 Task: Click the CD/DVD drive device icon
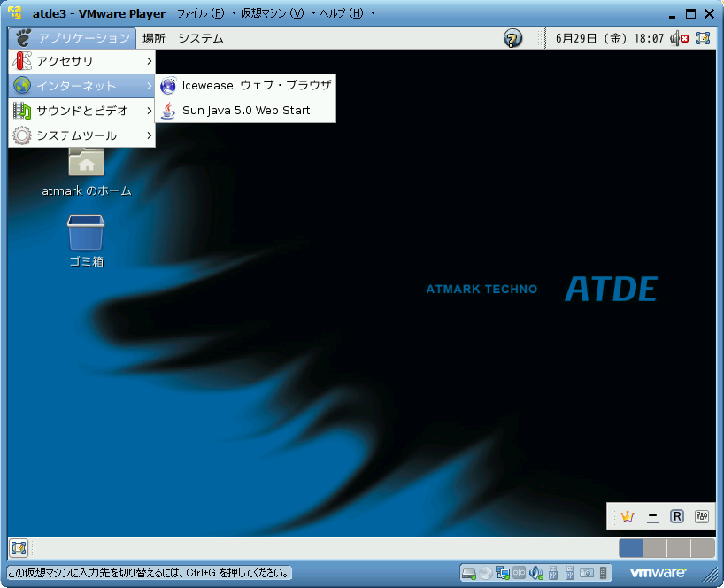[485, 573]
